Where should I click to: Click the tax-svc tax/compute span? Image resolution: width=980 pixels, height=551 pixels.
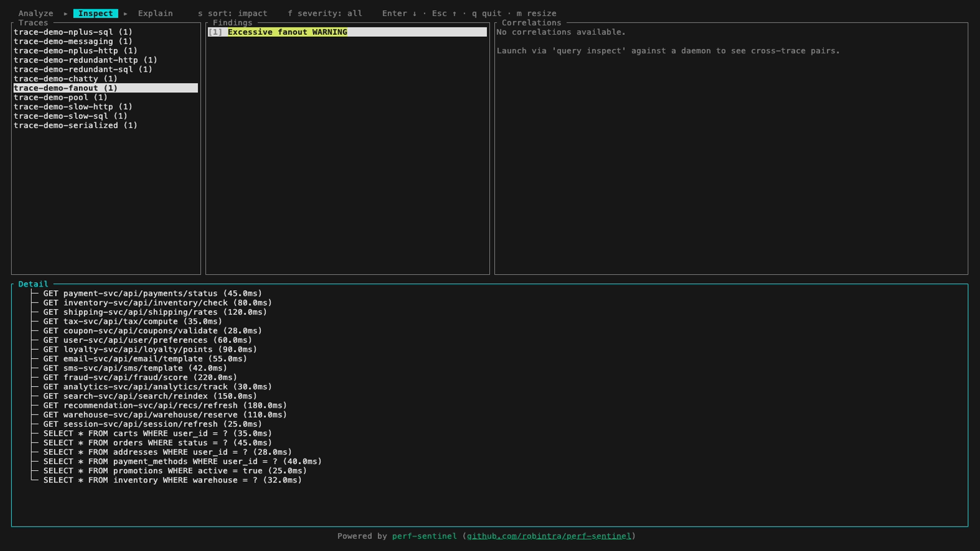(x=133, y=321)
